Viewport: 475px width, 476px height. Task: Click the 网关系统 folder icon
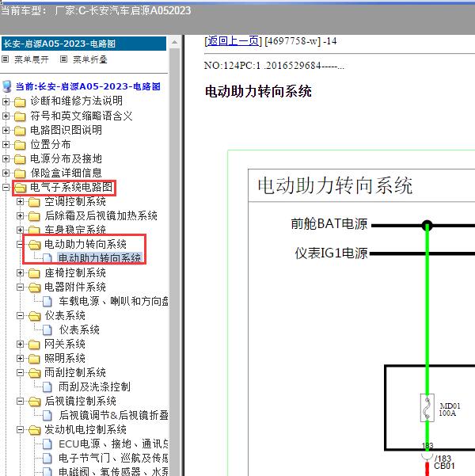[x=34, y=345]
